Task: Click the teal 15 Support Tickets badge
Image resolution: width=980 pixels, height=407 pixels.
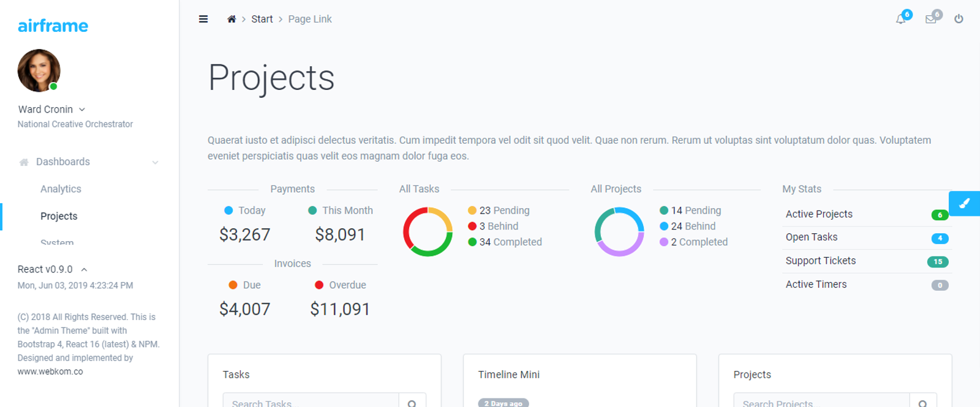Action: (x=938, y=262)
